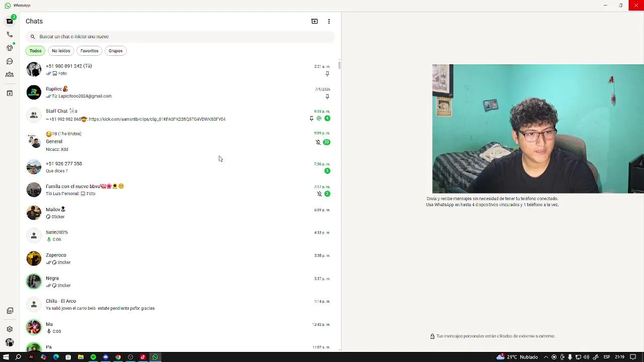
Task: Open the +51 926 277 358 chat
Action: (x=180, y=167)
